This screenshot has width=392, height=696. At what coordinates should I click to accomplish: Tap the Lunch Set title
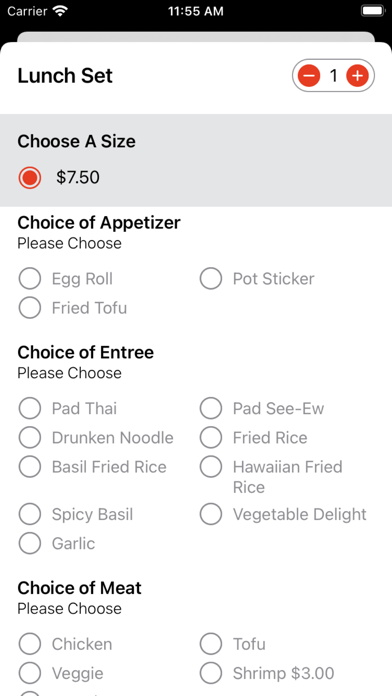[x=65, y=76]
